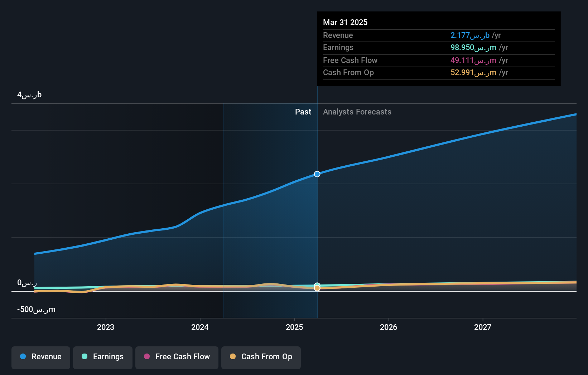Click the 'Mar 31 2025' tooltip date
This screenshot has width=588, height=375.
pyautogui.click(x=345, y=22)
